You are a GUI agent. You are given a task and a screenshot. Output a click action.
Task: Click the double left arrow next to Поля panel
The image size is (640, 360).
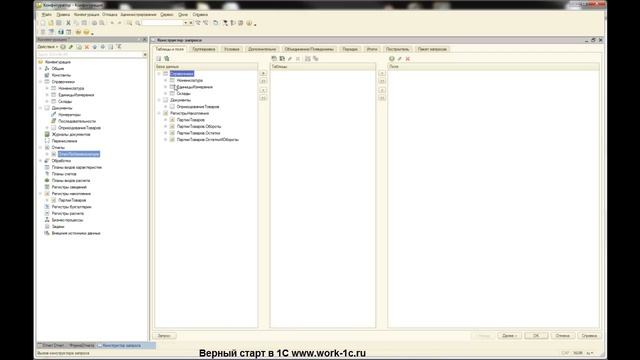tap(382, 98)
